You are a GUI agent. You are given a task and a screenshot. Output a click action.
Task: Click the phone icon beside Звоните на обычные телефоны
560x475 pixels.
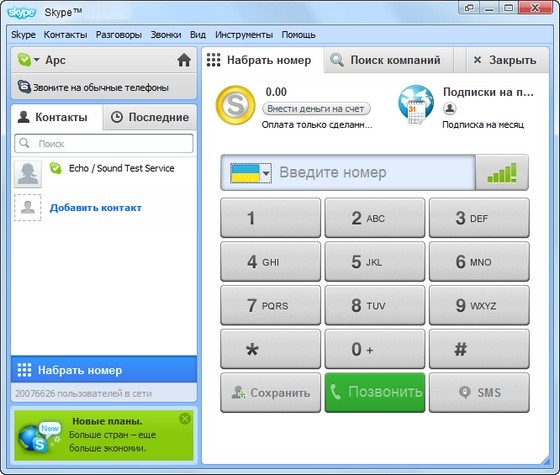(x=24, y=87)
